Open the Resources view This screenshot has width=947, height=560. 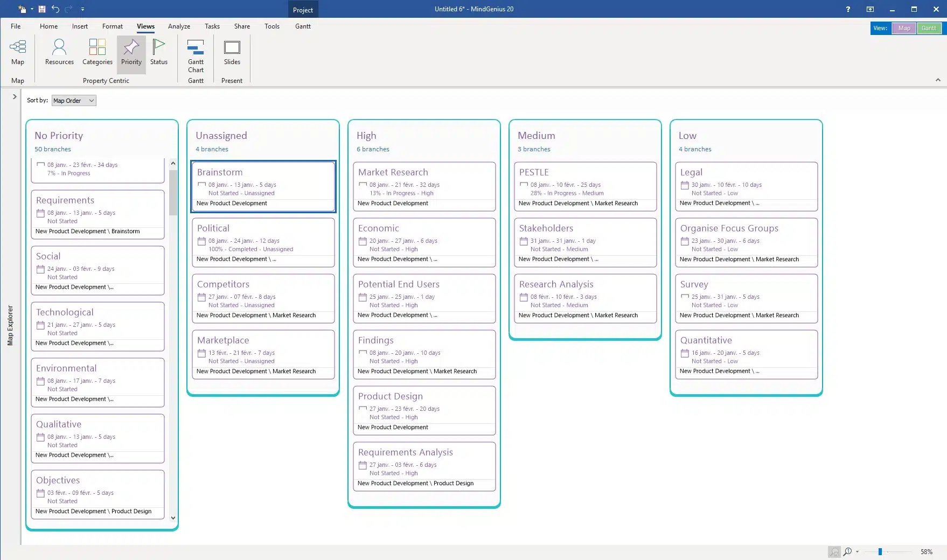pos(59,52)
